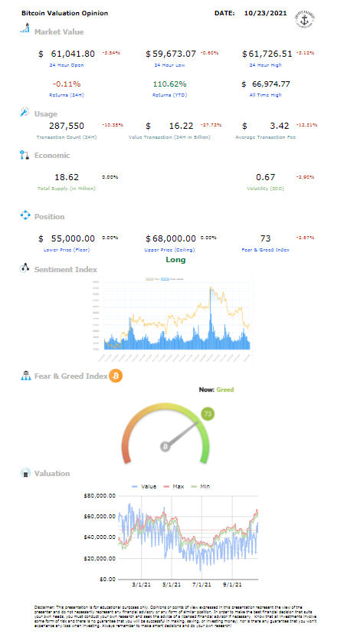Viewport: 344px width, 644px height.
Task: Toggle the Value series in Valuation legend
Action: click(x=144, y=486)
